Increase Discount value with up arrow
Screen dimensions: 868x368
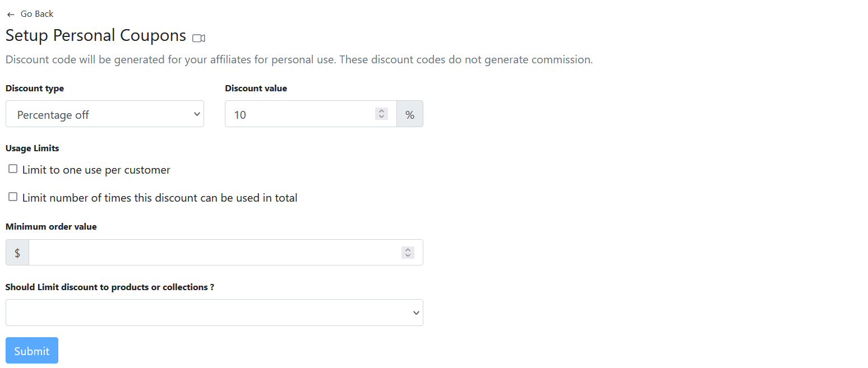[x=382, y=111]
